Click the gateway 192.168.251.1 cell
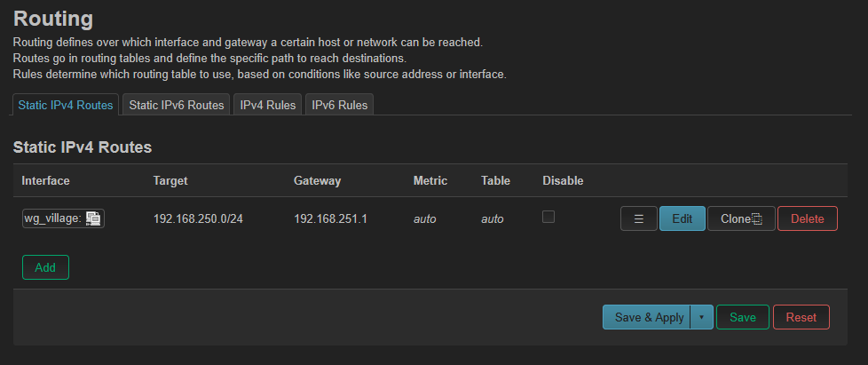 pos(330,218)
